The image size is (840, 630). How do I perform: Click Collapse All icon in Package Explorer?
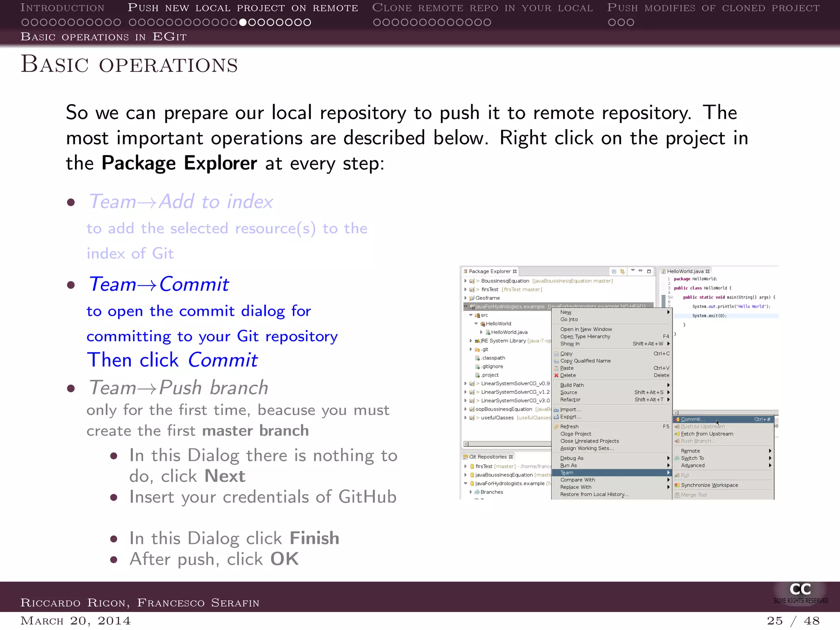point(614,272)
